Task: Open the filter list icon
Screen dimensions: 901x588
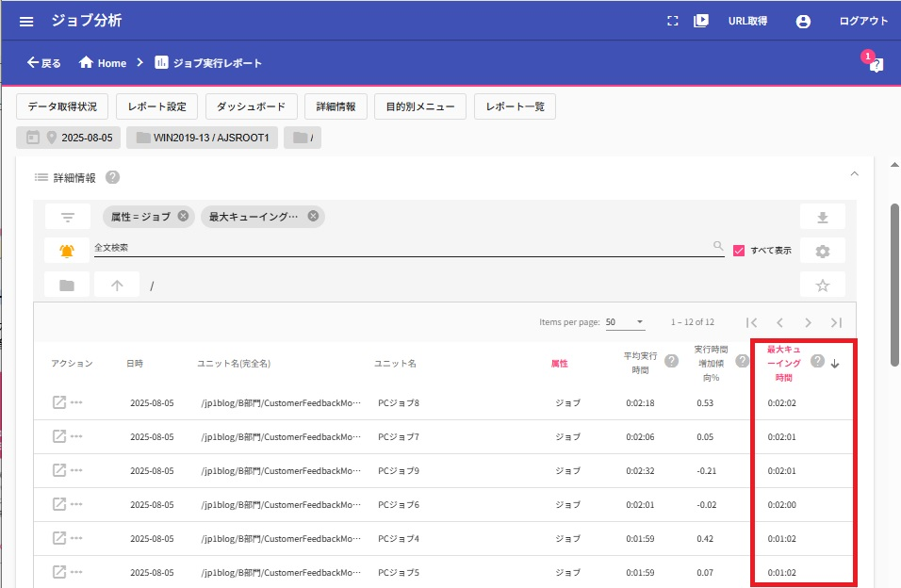Action: pyautogui.click(x=68, y=217)
